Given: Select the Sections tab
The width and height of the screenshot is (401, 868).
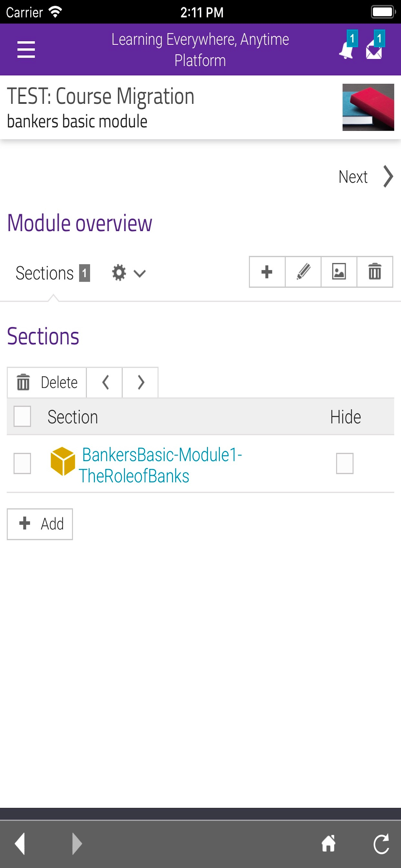Looking at the screenshot, I should [53, 273].
